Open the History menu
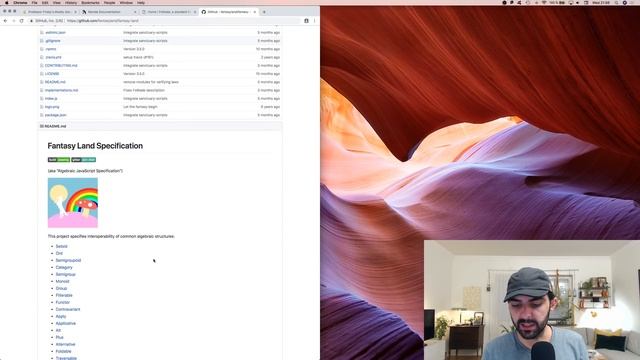The width and height of the screenshot is (640, 360). [71, 2]
